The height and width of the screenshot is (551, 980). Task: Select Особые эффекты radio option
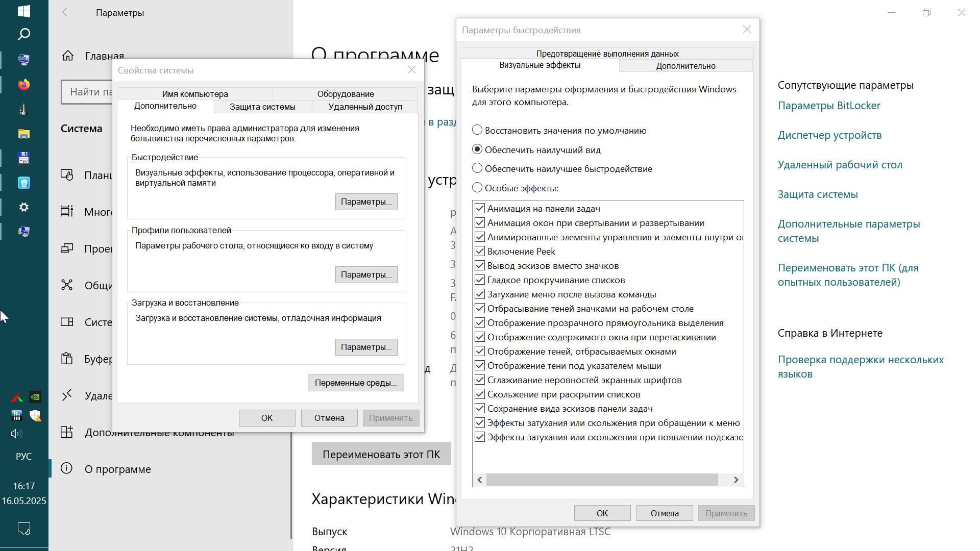point(477,188)
